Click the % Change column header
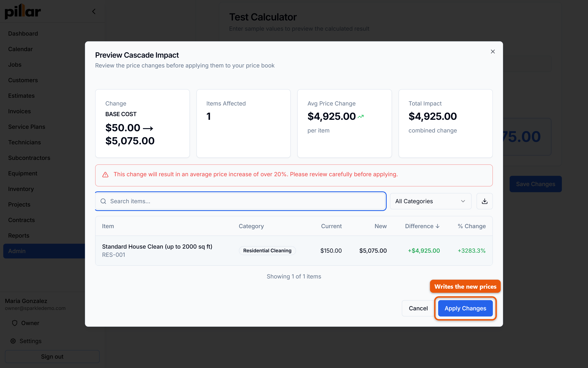This screenshot has height=368, width=588. point(472,226)
